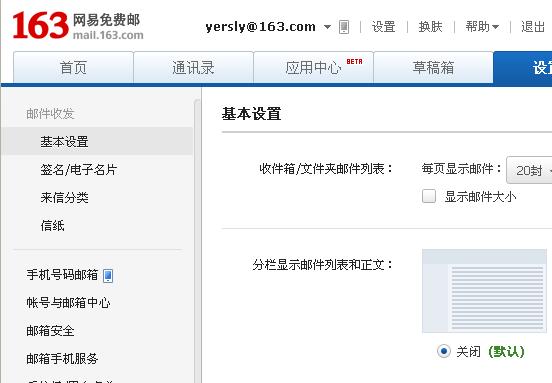Click the 邮件收发 section heading
552x383 pixels.
pyautogui.click(x=50, y=113)
